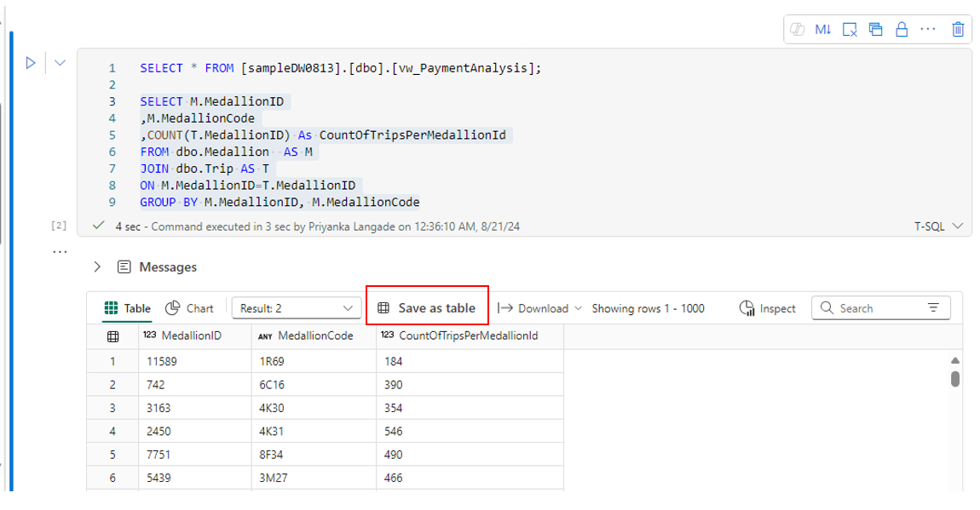Click the Messages label

tap(168, 267)
